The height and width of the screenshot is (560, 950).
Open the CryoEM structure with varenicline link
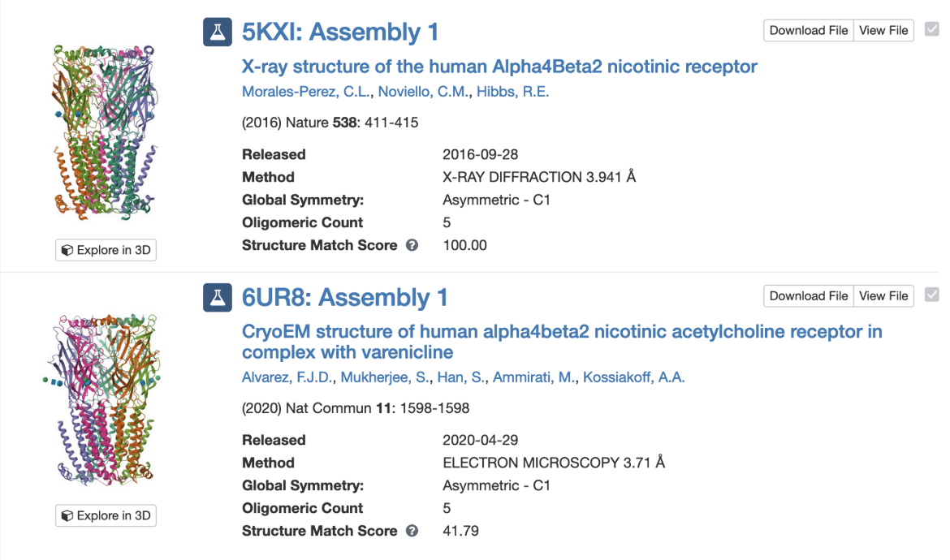[562, 332]
